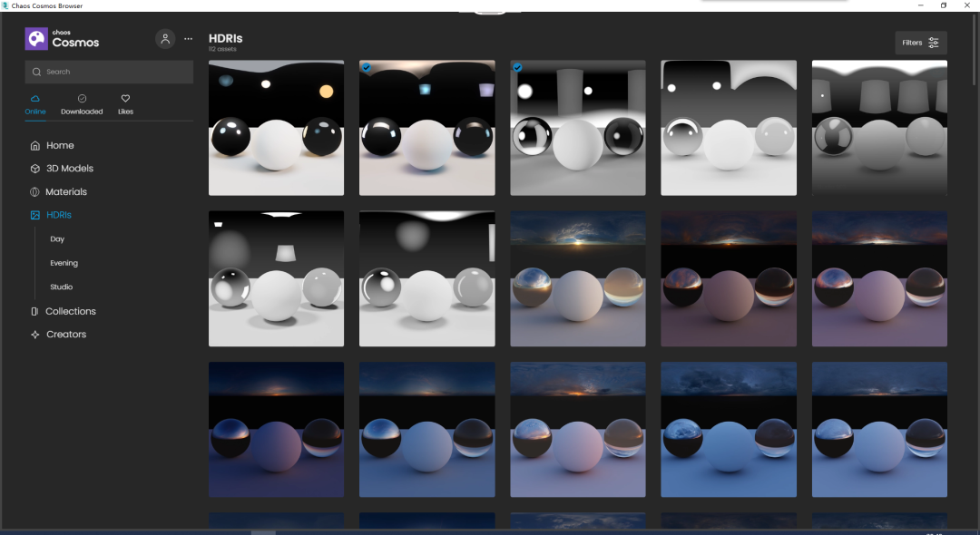Collapse the HDRIs category
Viewport: 980px width, 535px height.
[58, 215]
